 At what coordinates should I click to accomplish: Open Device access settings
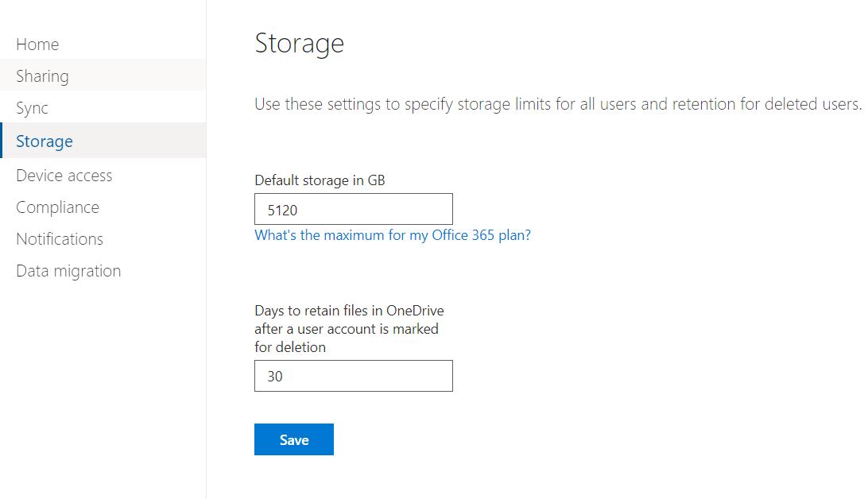[64, 175]
